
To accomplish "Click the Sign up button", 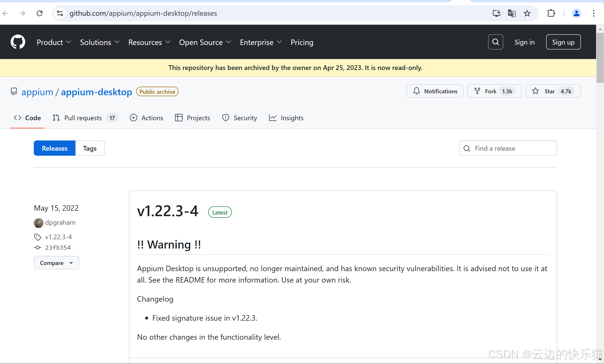I will point(563,42).
